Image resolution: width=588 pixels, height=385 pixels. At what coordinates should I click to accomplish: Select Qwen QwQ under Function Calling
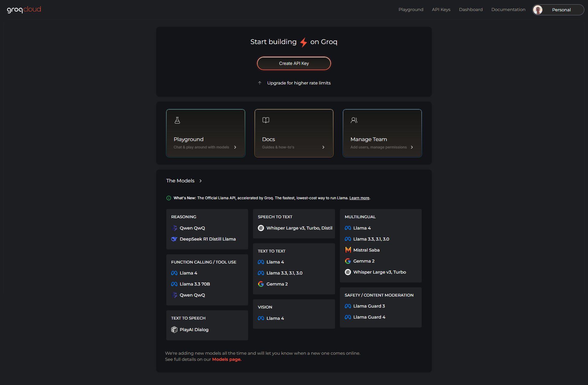coord(192,295)
